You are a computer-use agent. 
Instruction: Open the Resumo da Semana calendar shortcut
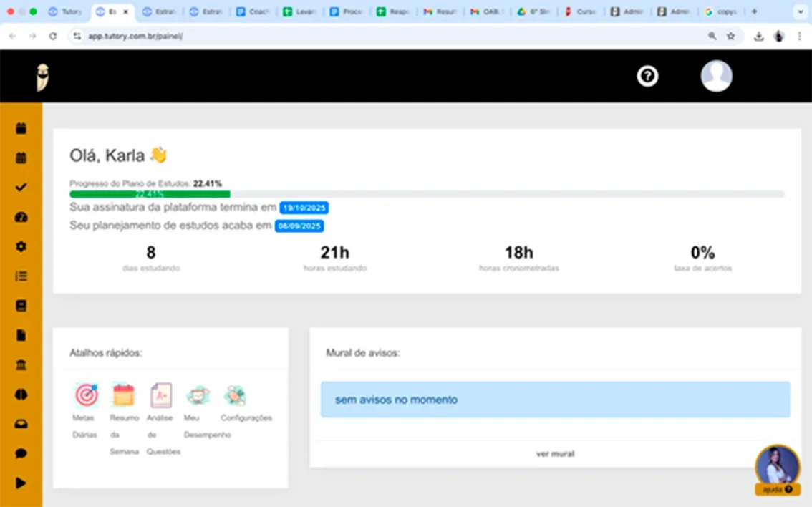point(124,395)
